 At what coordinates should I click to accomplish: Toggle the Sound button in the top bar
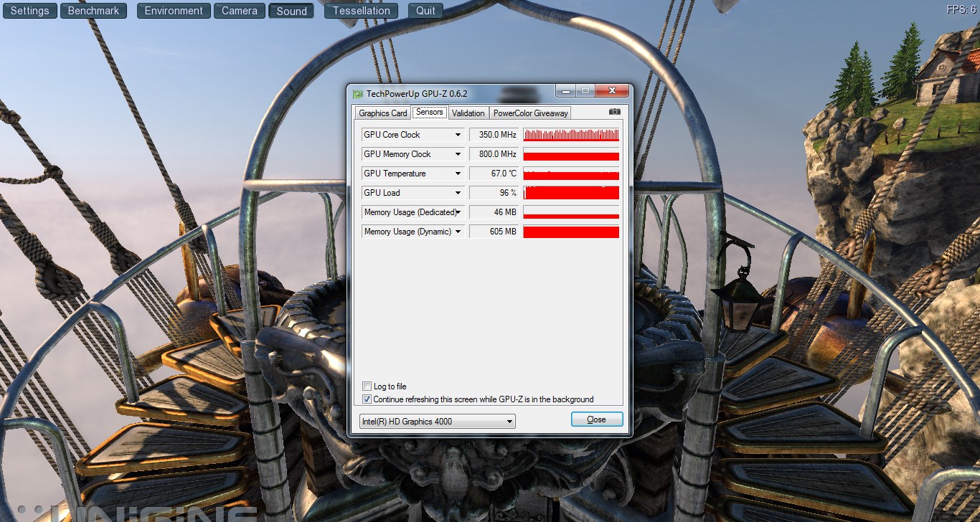[292, 11]
